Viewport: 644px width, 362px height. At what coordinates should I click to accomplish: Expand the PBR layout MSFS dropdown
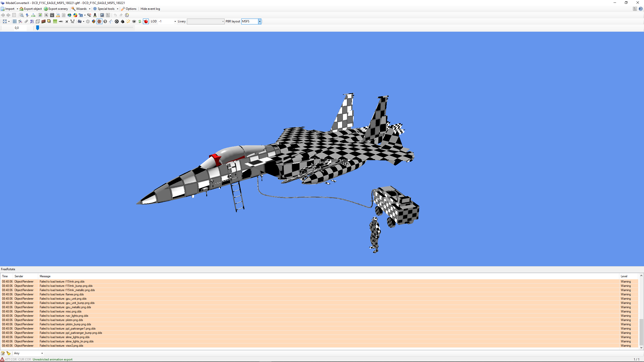pyautogui.click(x=260, y=21)
